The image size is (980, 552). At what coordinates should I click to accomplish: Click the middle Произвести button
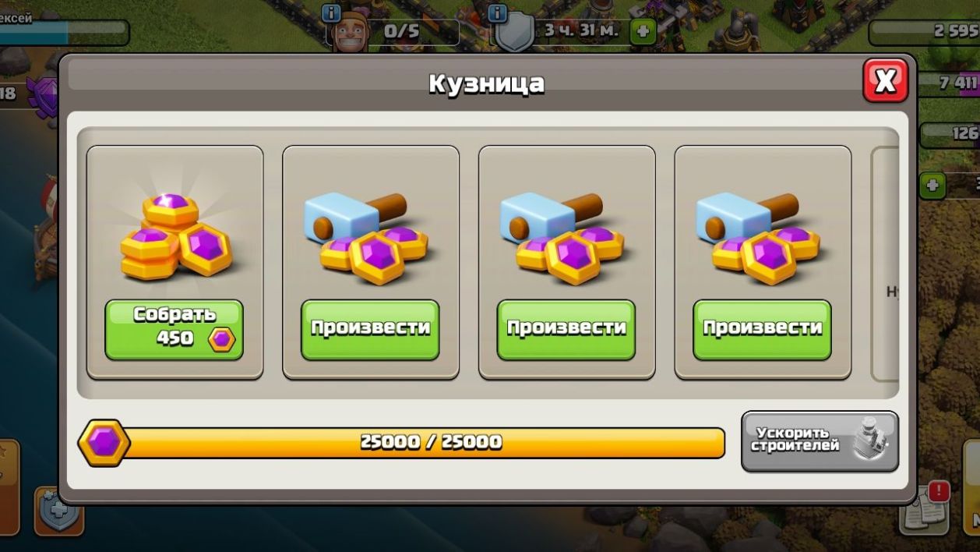click(566, 329)
